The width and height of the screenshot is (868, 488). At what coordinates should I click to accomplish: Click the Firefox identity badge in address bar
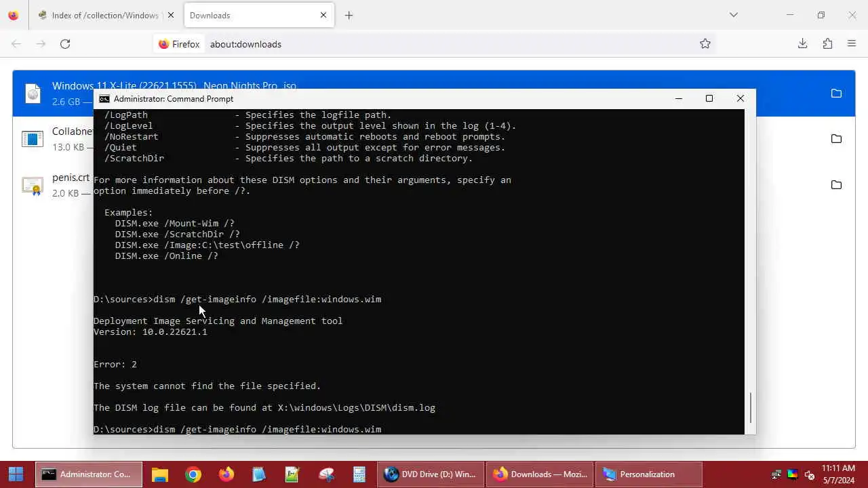[179, 44]
